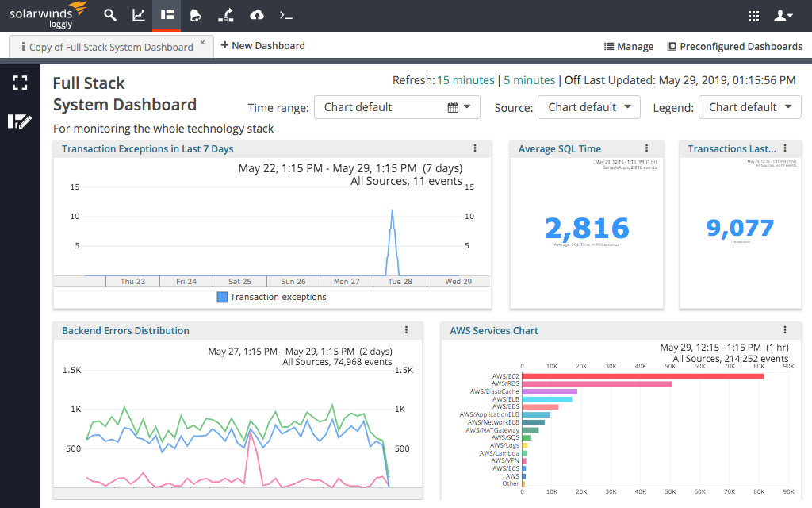Open the Transaction Exceptions panel kebab menu
Viewport: 812px width, 508px height.
click(x=474, y=148)
